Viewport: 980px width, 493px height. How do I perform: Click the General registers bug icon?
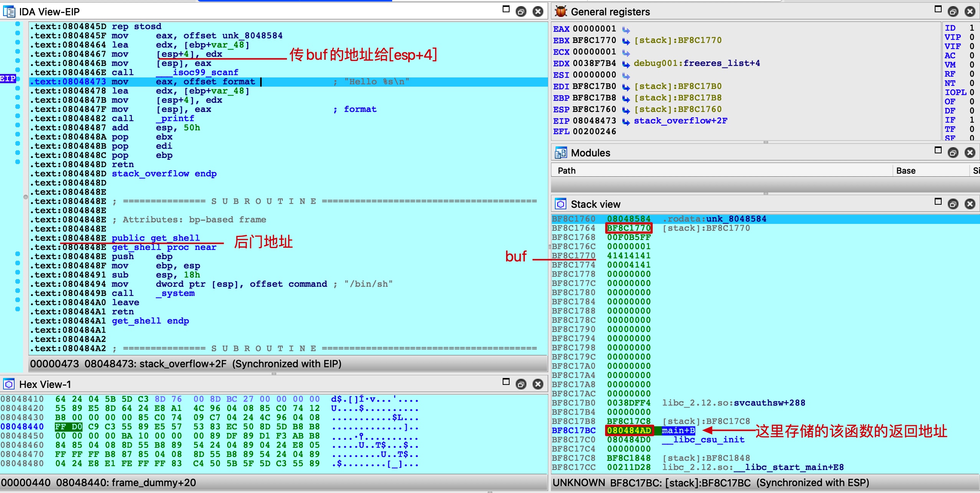(561, 12)
